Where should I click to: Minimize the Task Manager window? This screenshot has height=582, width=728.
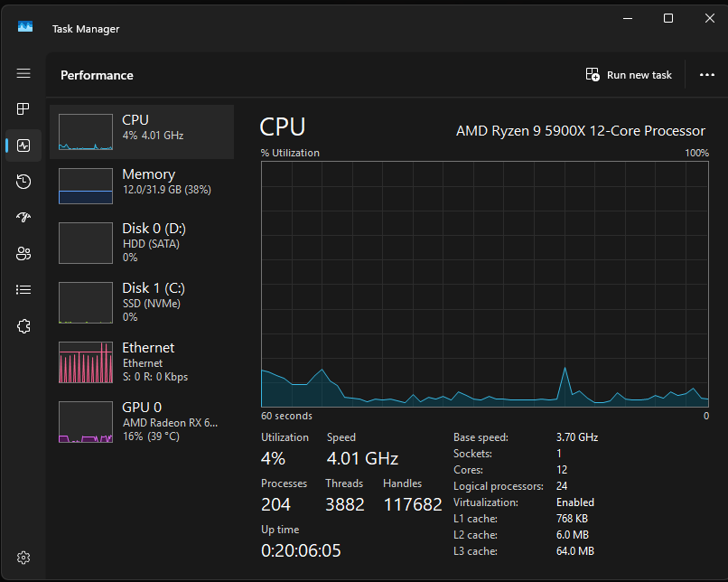coord(628,18)
